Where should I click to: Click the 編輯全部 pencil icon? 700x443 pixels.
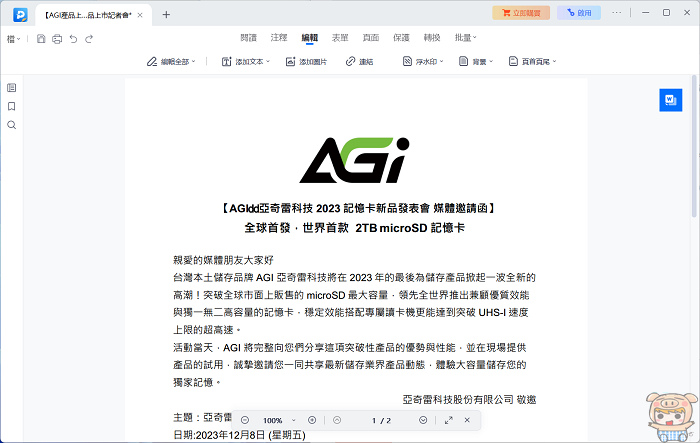click(152, 61)
